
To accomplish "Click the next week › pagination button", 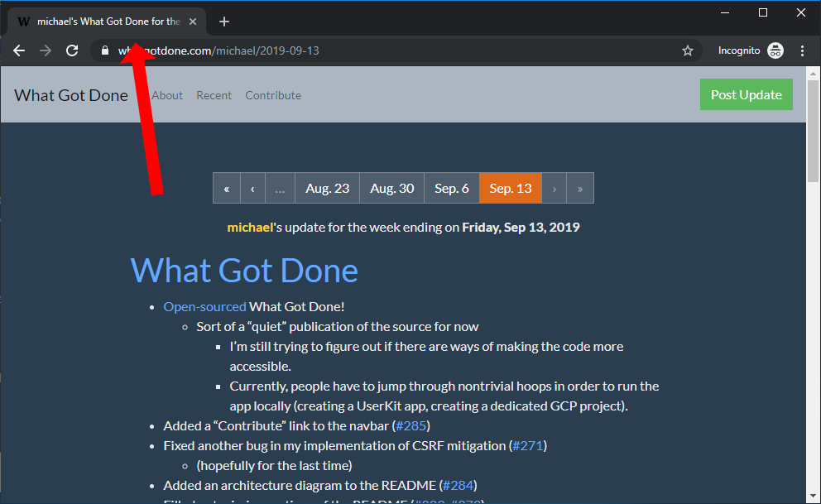I will pyautogui.click(x=554, y=188).
